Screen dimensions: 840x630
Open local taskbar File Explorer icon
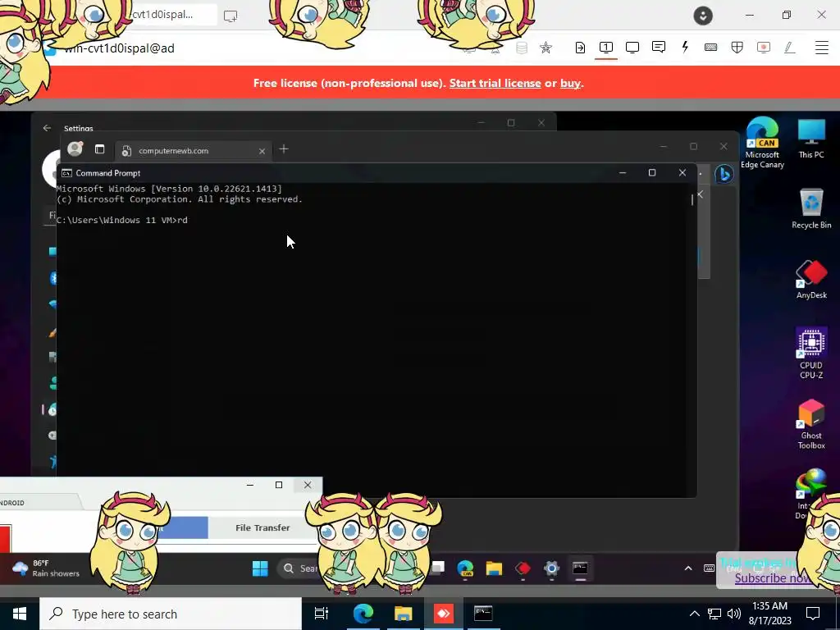point(404,614)
